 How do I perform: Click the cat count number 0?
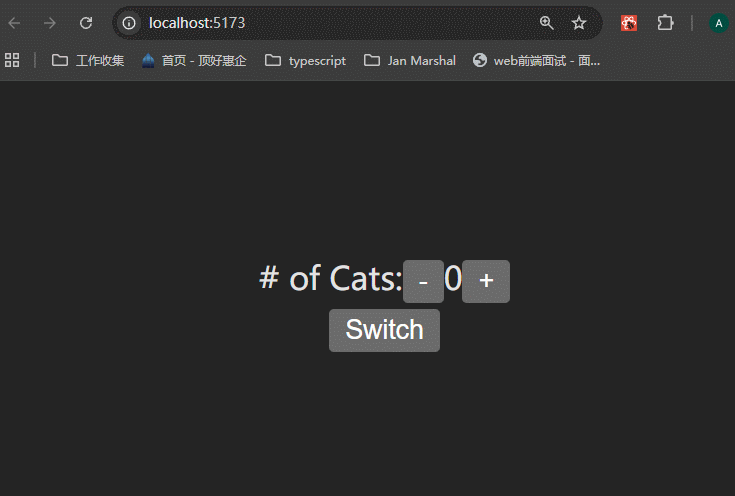pyautogui.click(x=453, y=280)
